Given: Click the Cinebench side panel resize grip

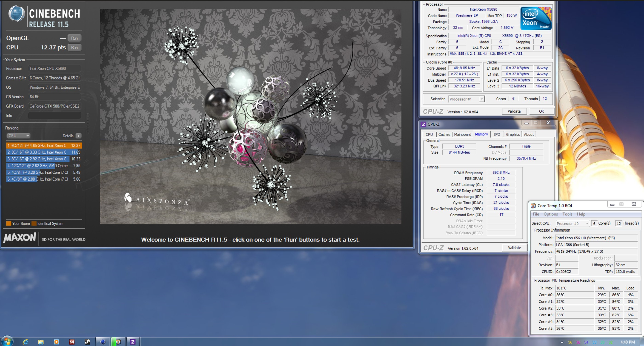Looking at the screenshot, I should (88, 123).
